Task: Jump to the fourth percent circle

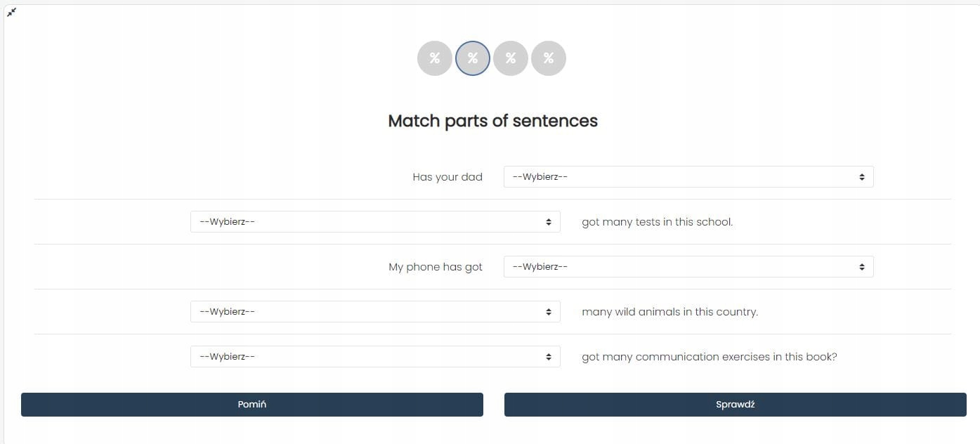Action: (x=549, y=58)
